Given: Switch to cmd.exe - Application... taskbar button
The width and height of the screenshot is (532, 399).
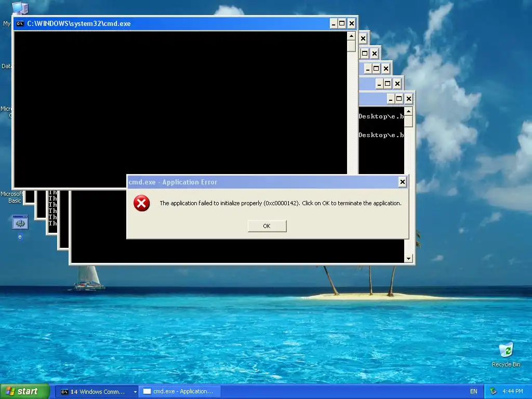Looking at the screenshot, I should coord(180,392).
